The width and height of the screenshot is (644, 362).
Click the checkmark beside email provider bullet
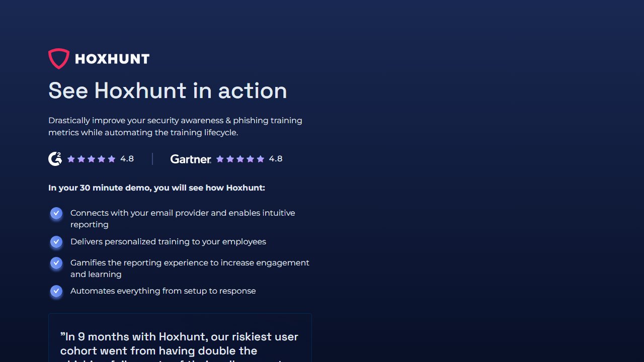56,213
